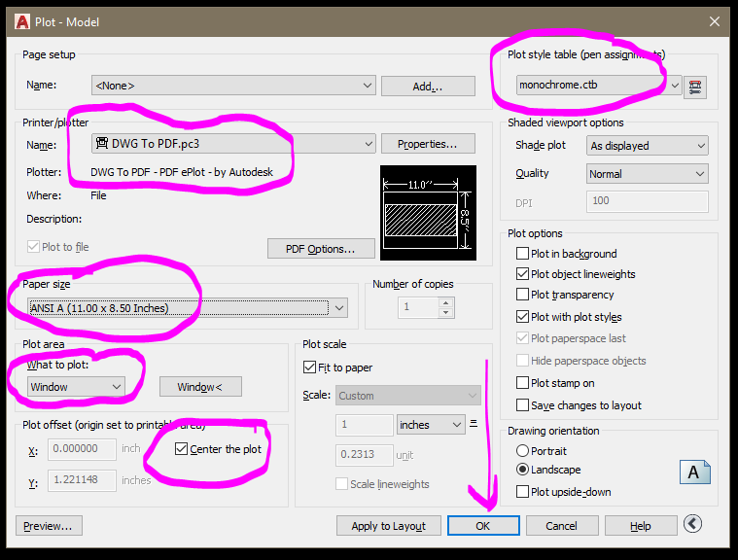Open the Printer/plotter Name dropdown
Image resolution: width=738 pixels, height=560 pixels.
click(x=233, y=144)
